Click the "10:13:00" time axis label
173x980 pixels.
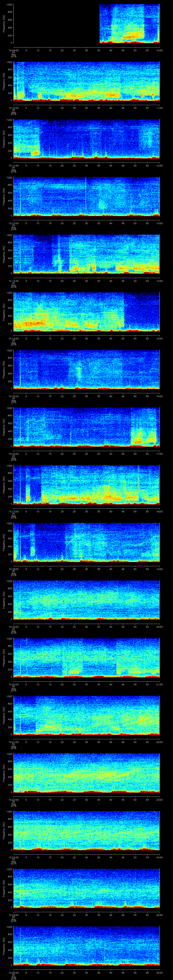pyautogui.click(x=14, y=281)
